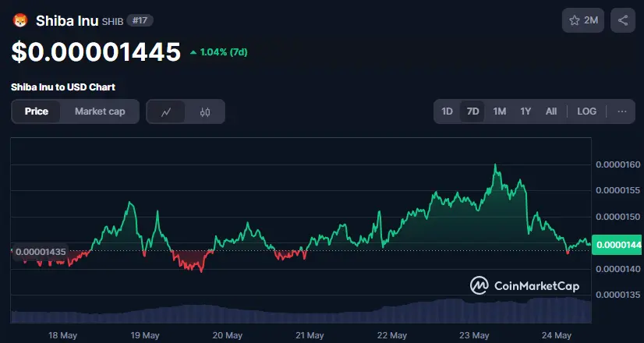Click the 19 May date label
Image resolution: width=644 pixels, height=343 pixels.
145,336
